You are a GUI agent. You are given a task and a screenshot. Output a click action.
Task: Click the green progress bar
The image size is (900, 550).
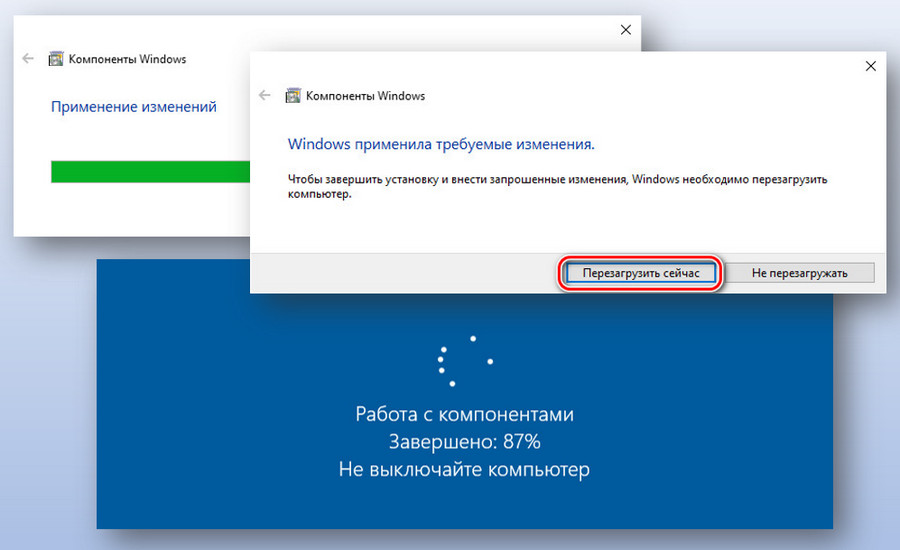(x=150, y=172)
